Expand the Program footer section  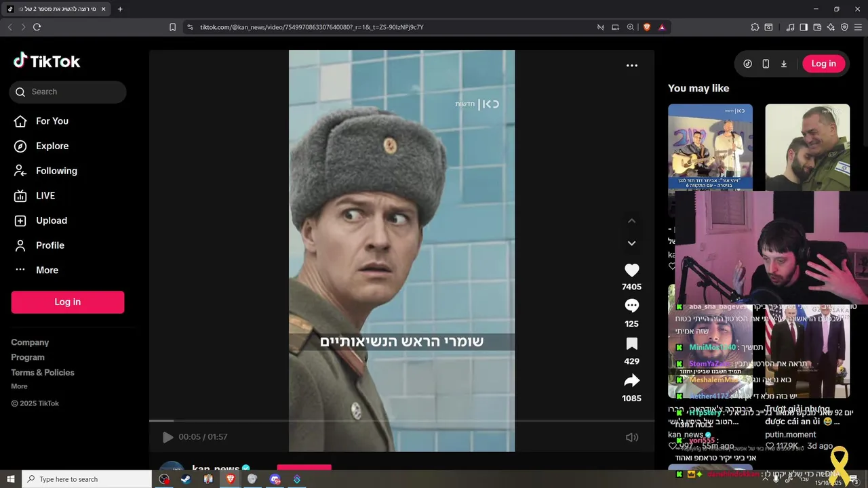coord(28,358)
